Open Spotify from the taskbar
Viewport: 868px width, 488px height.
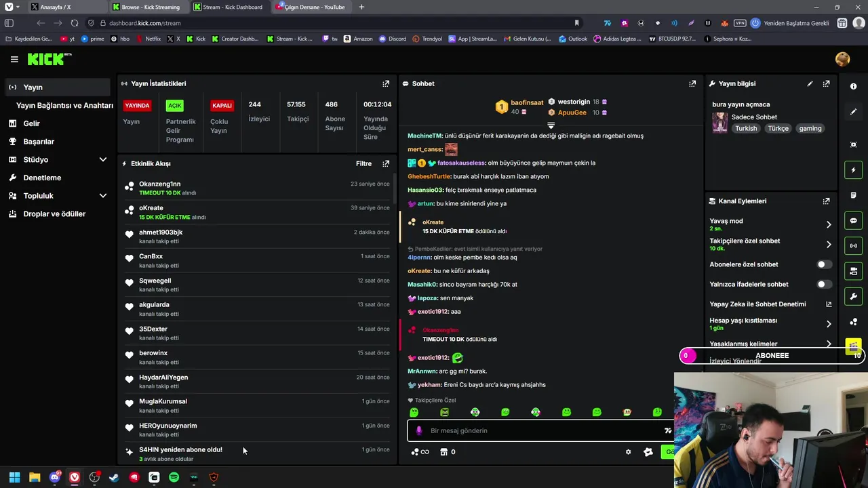coord(174,477)
